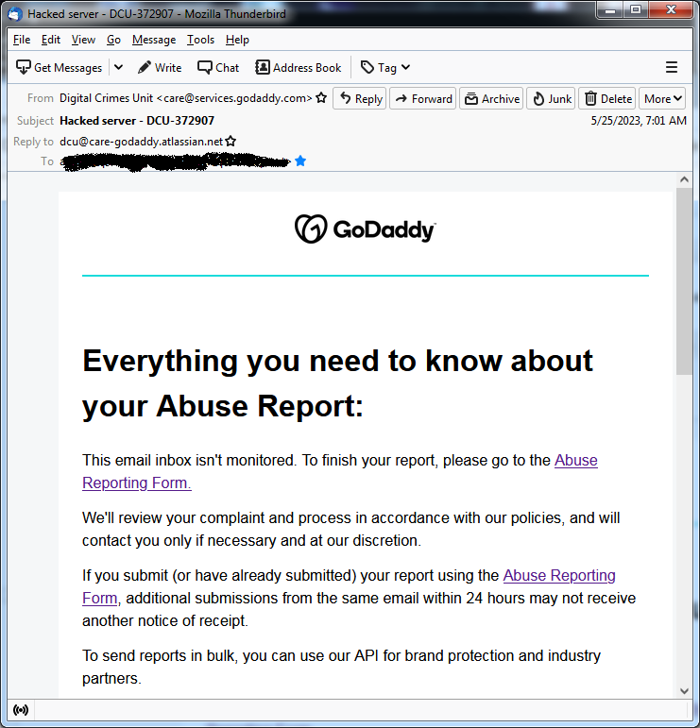Maximize the Thunderbird window

point(636,10)
